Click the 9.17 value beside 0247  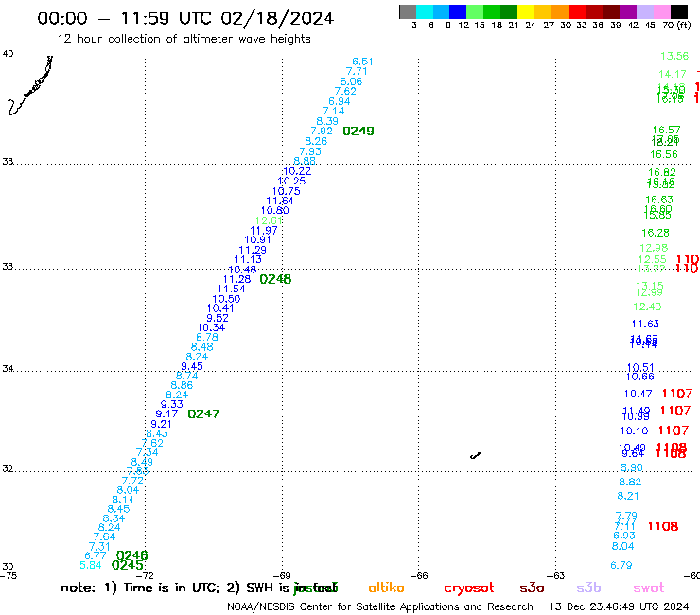pos(167,414)
